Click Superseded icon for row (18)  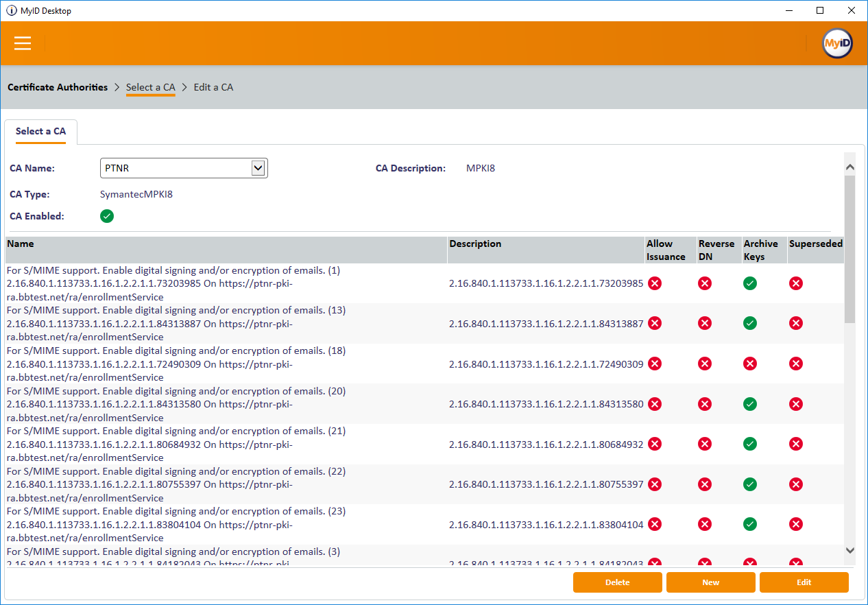pyautogui.click(x=796, y=364)
